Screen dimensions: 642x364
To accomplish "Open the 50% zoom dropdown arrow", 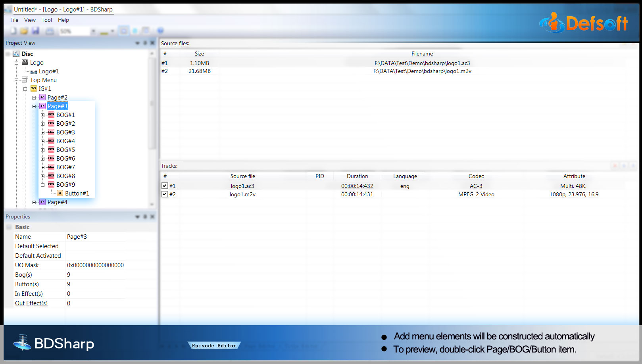I will [x=93, y=31].
